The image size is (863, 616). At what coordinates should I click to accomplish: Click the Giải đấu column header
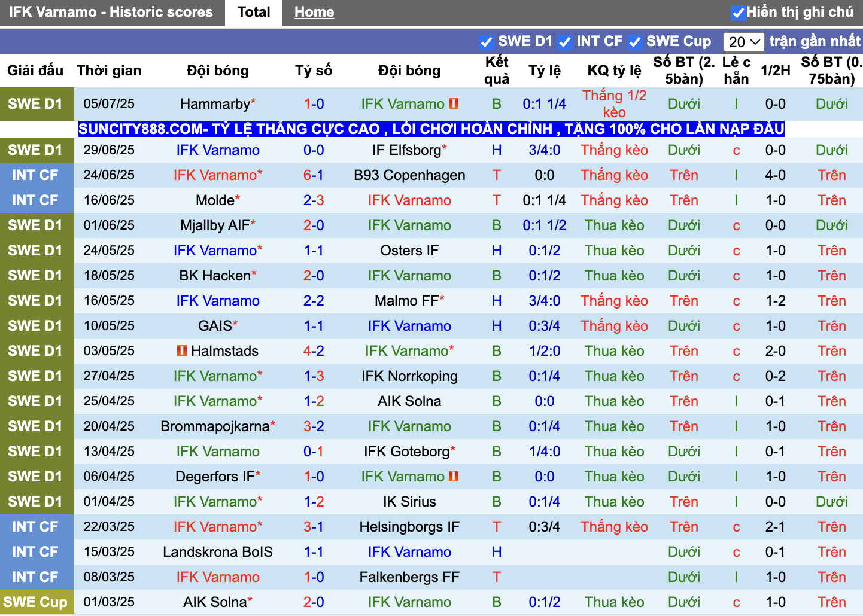pos(35,71)
